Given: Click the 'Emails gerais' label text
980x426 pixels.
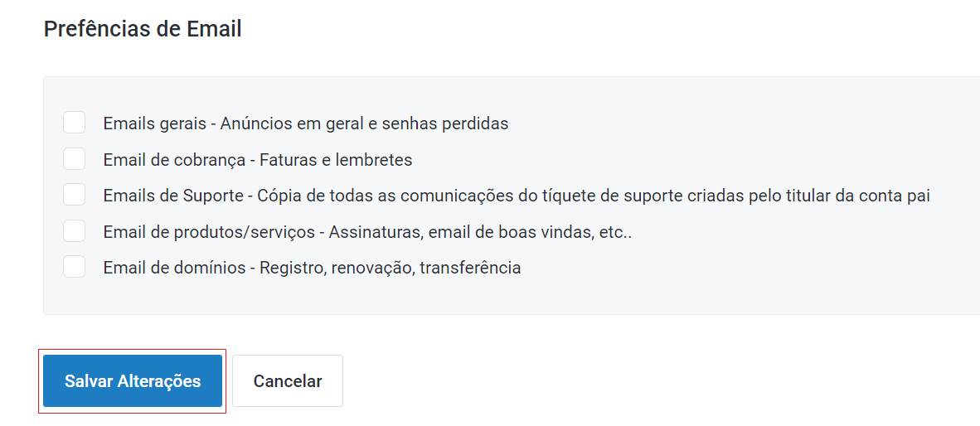Looking at the screenshot, I should 154,123.
